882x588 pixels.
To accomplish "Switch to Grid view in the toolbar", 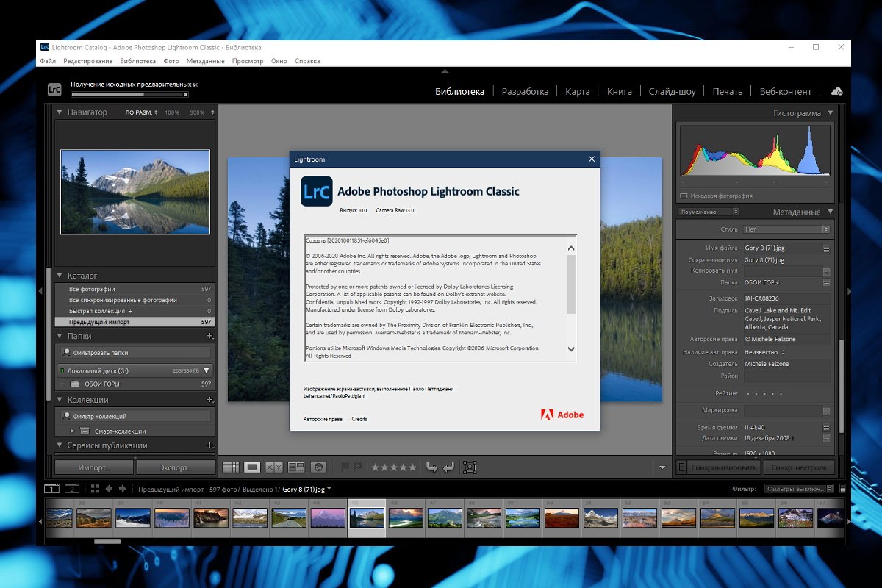I will click(x=230, y=467).
